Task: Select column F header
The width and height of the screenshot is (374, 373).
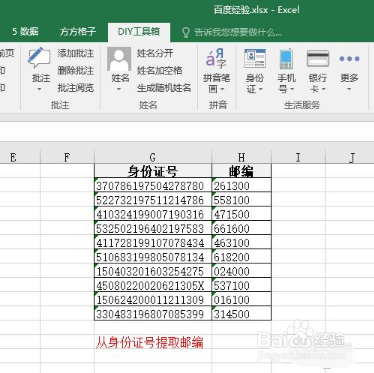Action: pos(67,157)
